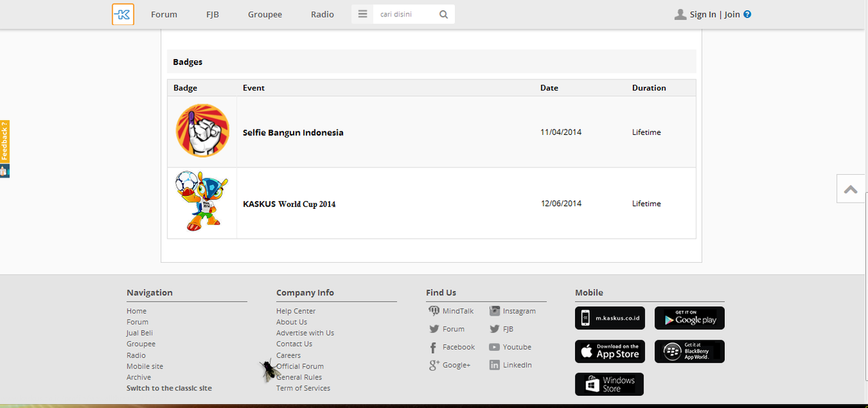Open the hamburger menu beside search
This screenshot has height=408, width=868.
[362, 14]
